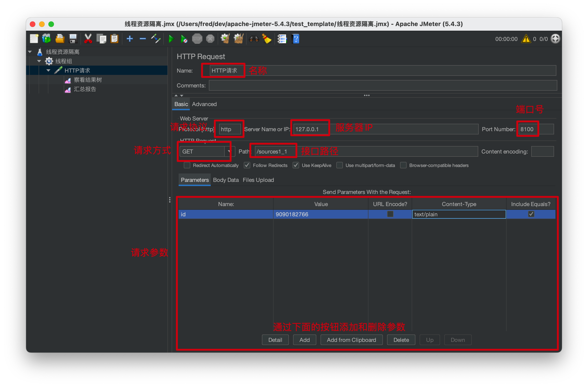This screenshot has width=588, height=387.
Task: Click the Paste clipboard icon
Action: [114, 39]
